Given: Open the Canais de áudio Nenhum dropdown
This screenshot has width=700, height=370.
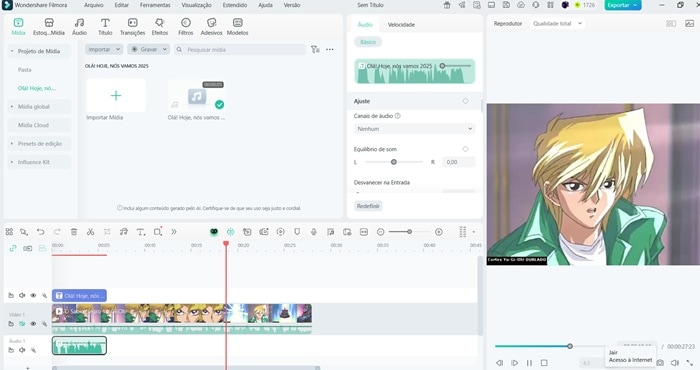Looking at the screenshot, I should [x=414, y=129].
